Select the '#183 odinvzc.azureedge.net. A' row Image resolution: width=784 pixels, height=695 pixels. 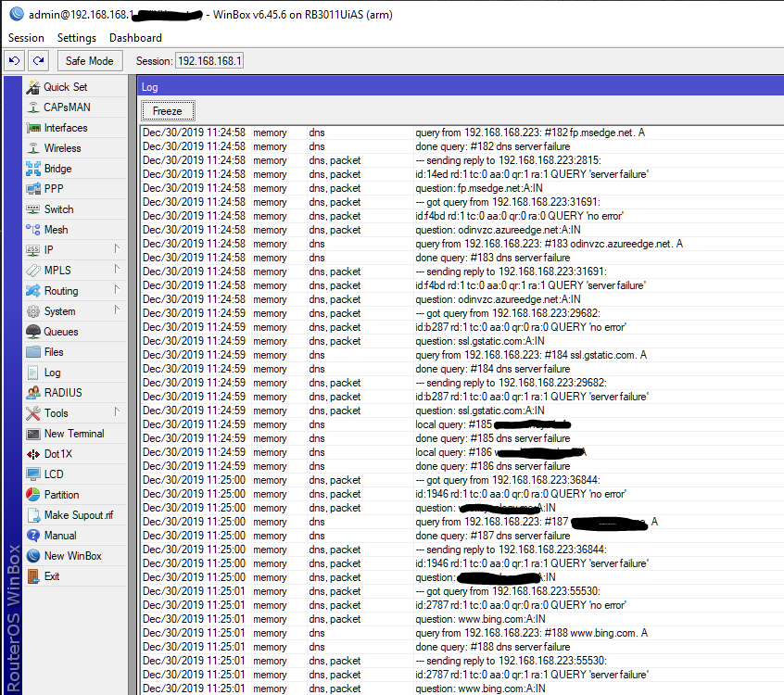tap(462, 244)
